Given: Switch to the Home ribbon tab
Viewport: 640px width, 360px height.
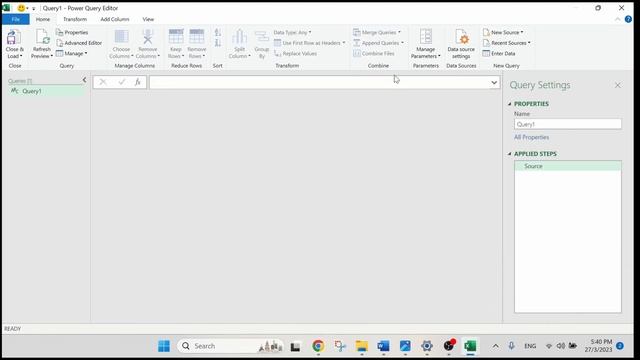Looking at the screenshot, I should (x=43, y=19).
